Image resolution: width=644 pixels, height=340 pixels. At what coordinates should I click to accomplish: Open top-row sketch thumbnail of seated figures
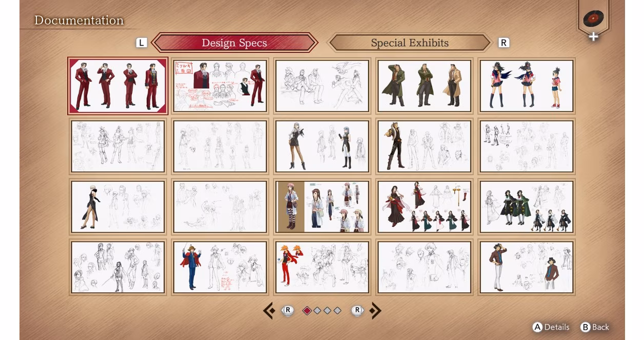(322, 86)
